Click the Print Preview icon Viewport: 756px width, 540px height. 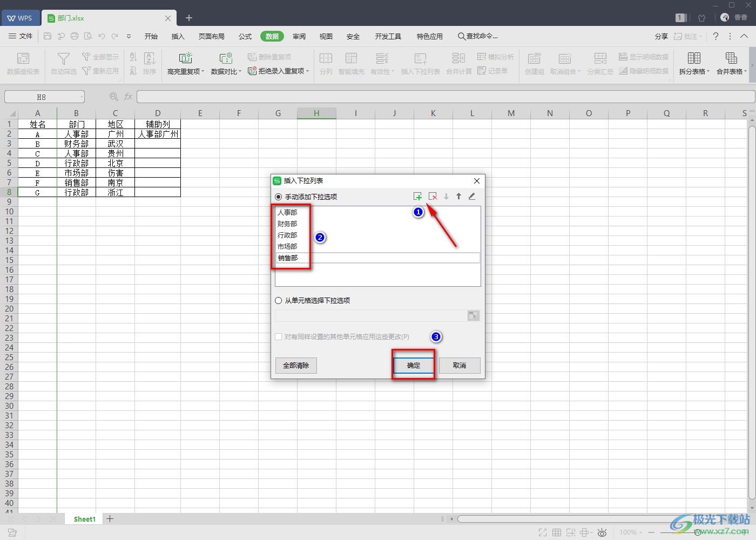88,36
